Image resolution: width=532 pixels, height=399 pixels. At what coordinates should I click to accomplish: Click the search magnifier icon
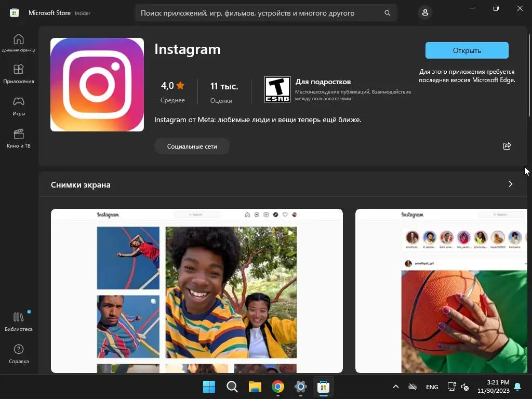tap(388, 13)
